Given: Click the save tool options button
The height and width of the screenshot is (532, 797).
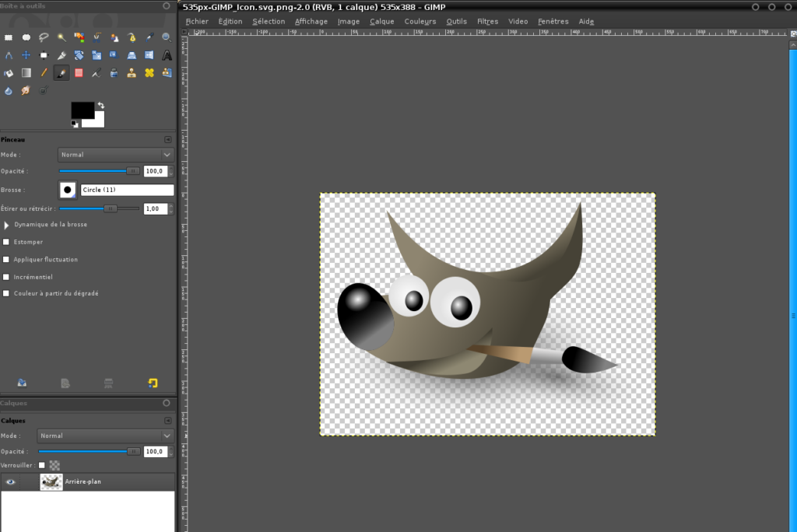Looking at the screenshot, I should [x=22, y=383].
